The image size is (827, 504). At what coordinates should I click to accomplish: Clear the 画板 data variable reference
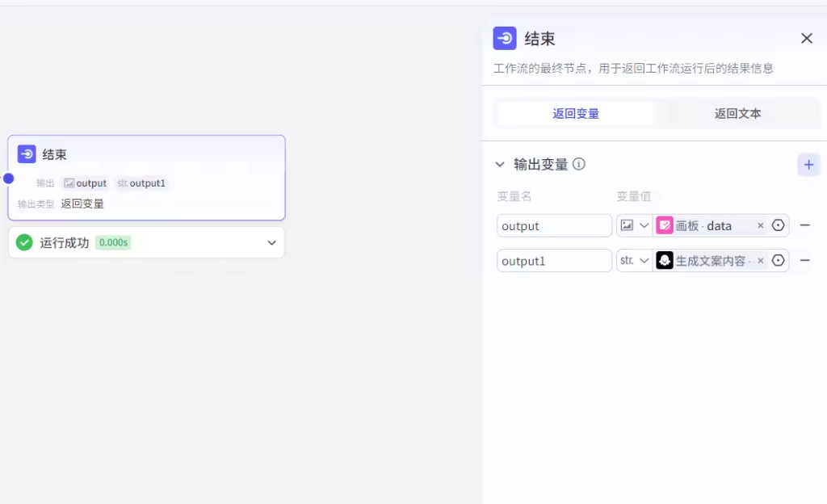760,226
